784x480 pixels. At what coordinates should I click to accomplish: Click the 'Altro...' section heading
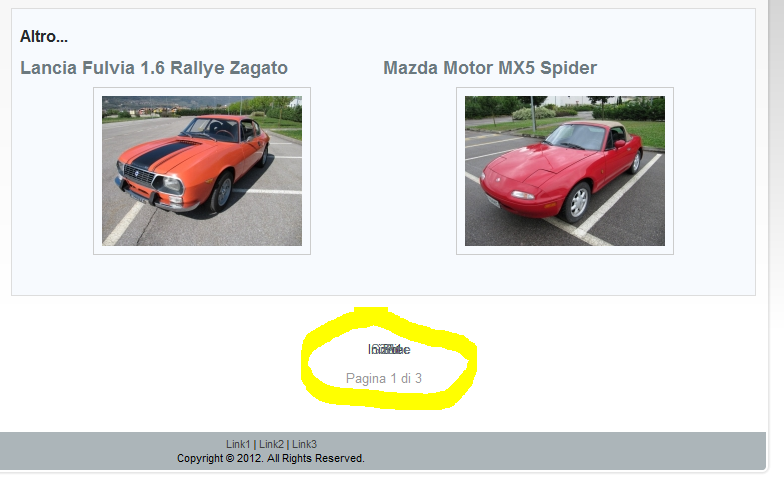[x=44, y=36]
